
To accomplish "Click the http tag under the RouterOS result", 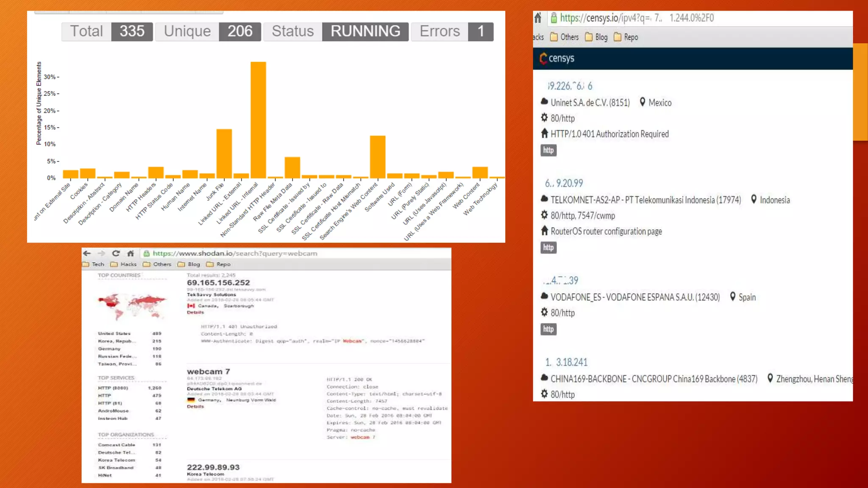I will (548, 247).
